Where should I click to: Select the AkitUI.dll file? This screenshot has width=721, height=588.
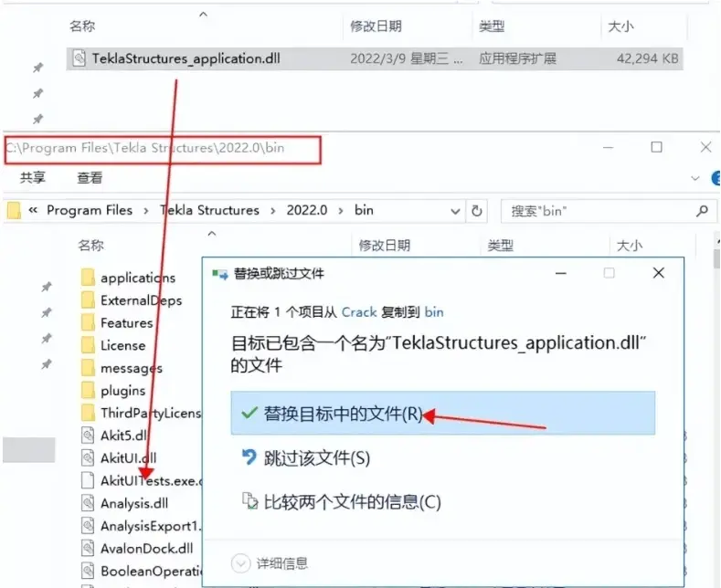[119, 457]
